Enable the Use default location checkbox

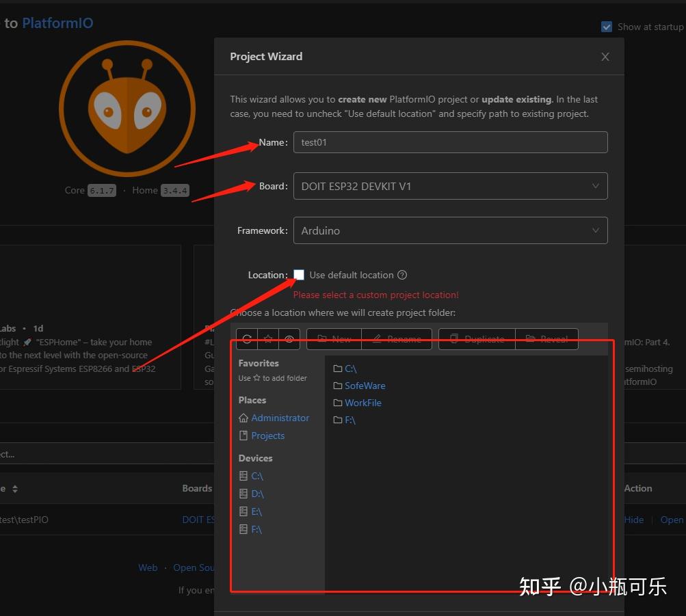pyautogui.click(x=299, y=274)
